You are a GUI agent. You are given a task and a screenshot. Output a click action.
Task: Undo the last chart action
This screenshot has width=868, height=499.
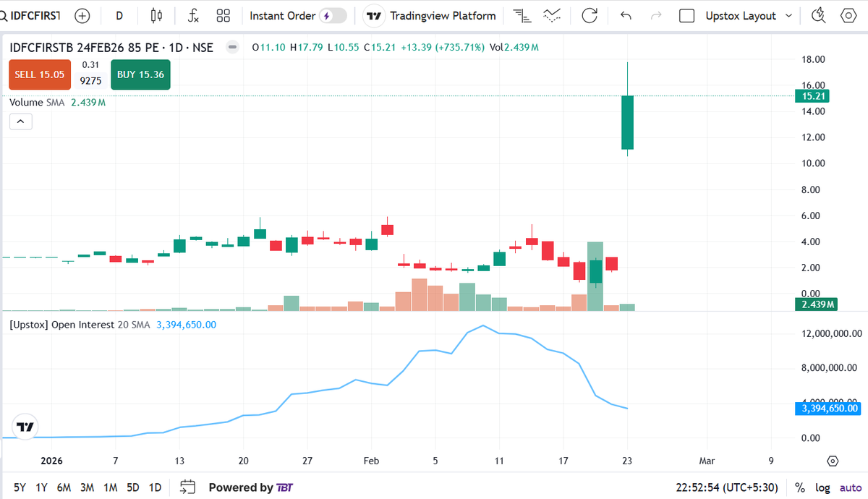click(626, 15)
